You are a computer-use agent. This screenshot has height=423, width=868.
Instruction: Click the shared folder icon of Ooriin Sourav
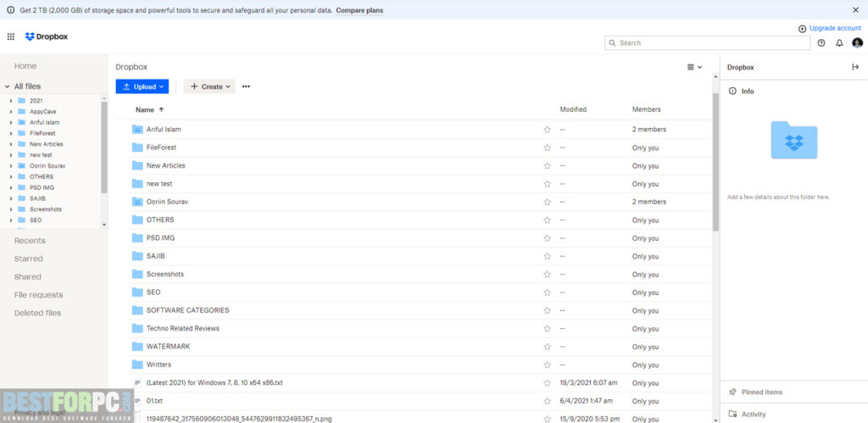137,202
